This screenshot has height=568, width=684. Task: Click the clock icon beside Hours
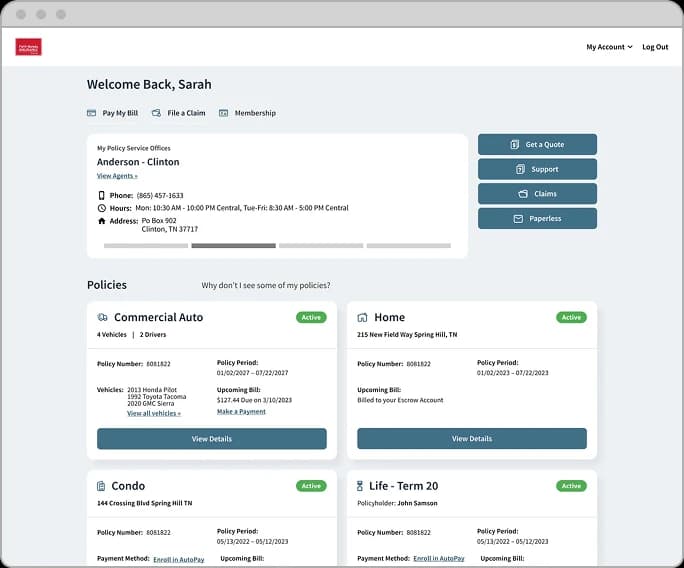pyautogui.click(x=102, y=208)
